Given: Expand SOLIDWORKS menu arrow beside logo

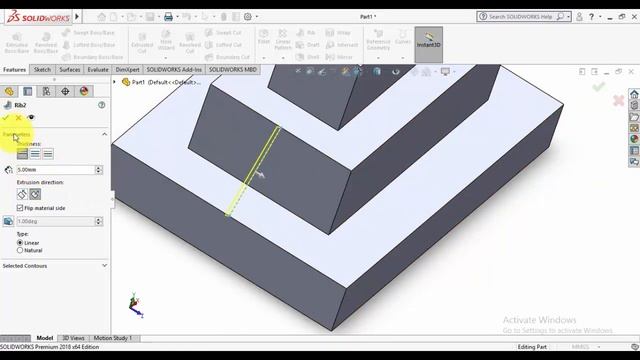Looking at the screenshot, I should (77, 17).
